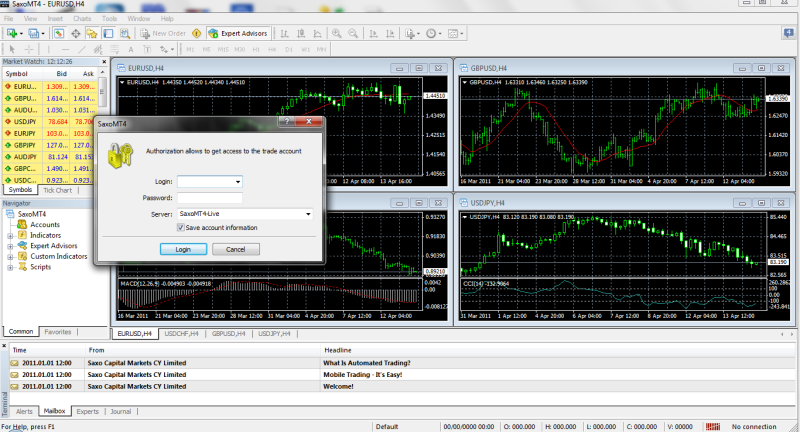
Task: Toggle the Expert Advisors button
Action: pyautogui.click(x=238, y=33)
